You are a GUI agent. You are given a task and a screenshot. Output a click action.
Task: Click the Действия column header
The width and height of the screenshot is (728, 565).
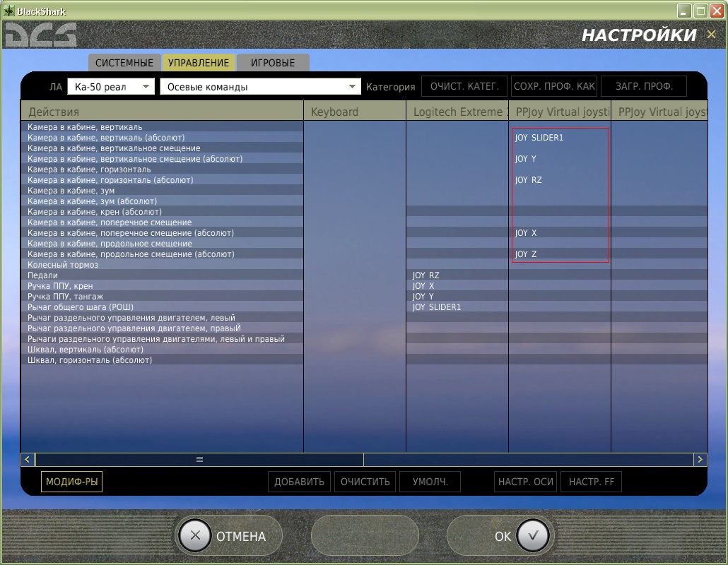pos(162,112)
